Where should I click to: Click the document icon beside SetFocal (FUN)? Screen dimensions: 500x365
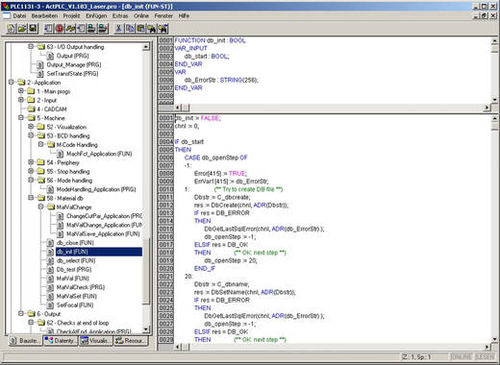click(x=50, y=305)
